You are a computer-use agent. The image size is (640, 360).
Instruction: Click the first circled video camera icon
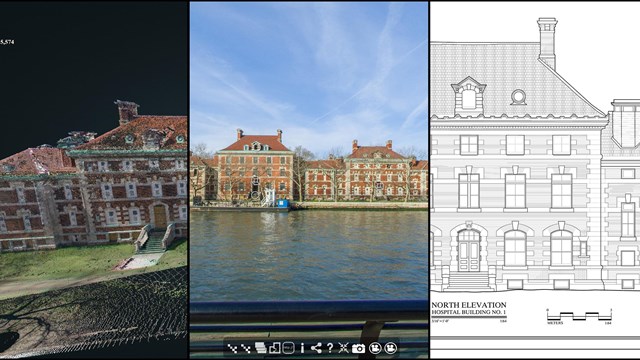tap(375, 348)
